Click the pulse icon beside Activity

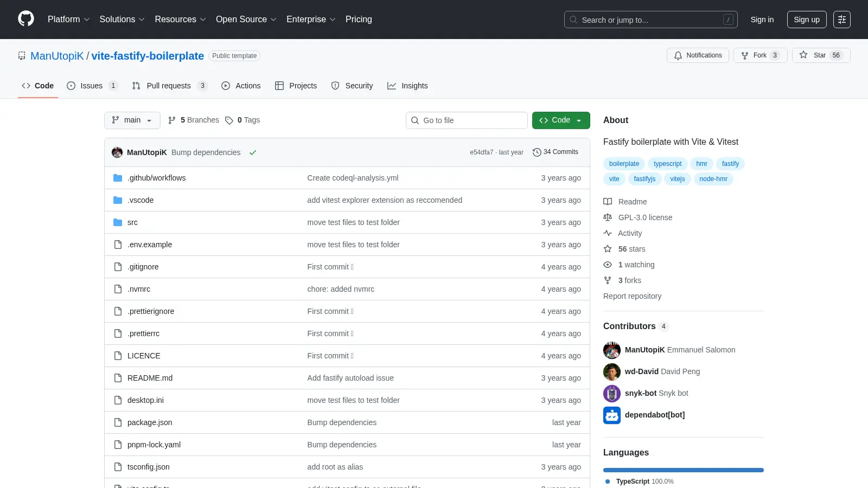click(x=608, y=233)
